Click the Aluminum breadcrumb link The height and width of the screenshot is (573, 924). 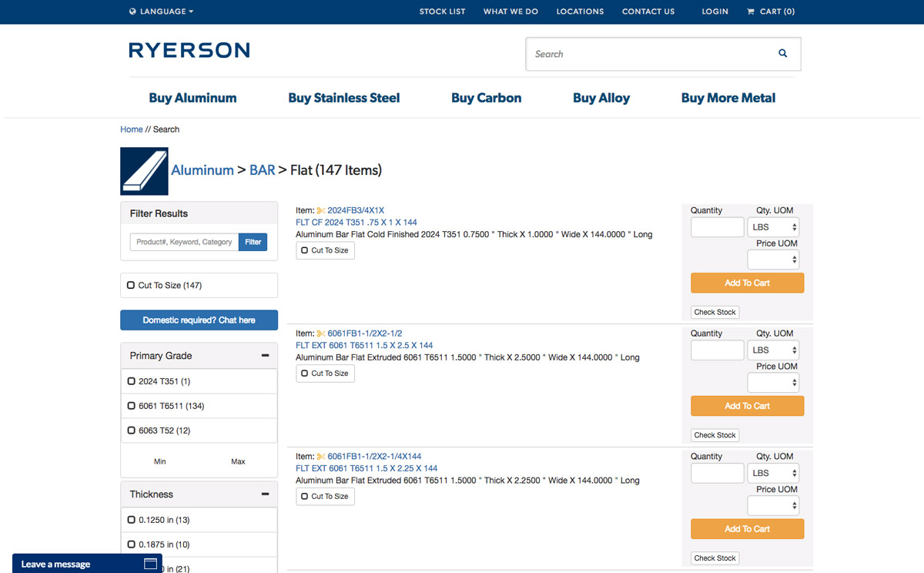click(203, 170)
